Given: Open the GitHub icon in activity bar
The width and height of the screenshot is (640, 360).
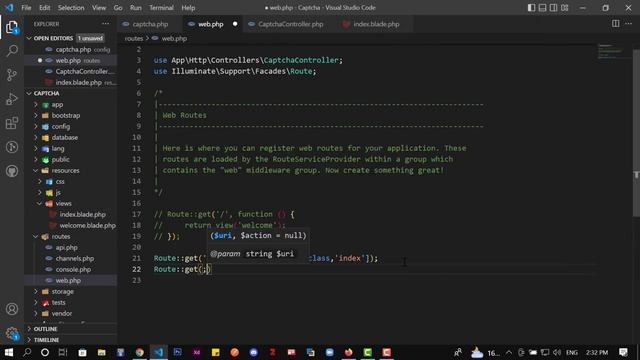Looking at the screenshot, I should [x=12, y=171].
